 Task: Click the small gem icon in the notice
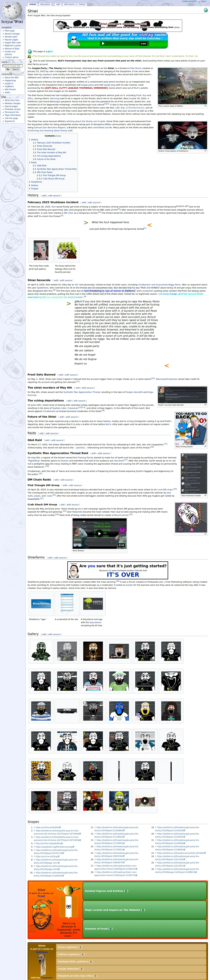pos(30,51)
